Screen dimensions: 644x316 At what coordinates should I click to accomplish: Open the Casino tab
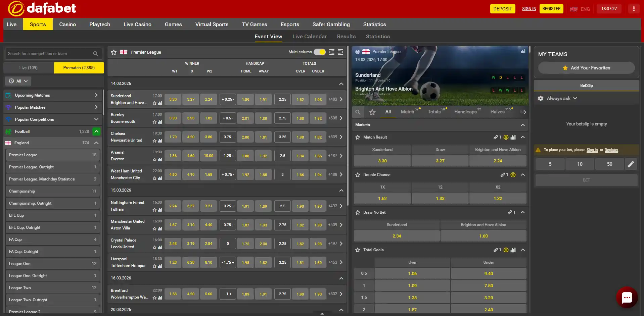tap(67, 24)
